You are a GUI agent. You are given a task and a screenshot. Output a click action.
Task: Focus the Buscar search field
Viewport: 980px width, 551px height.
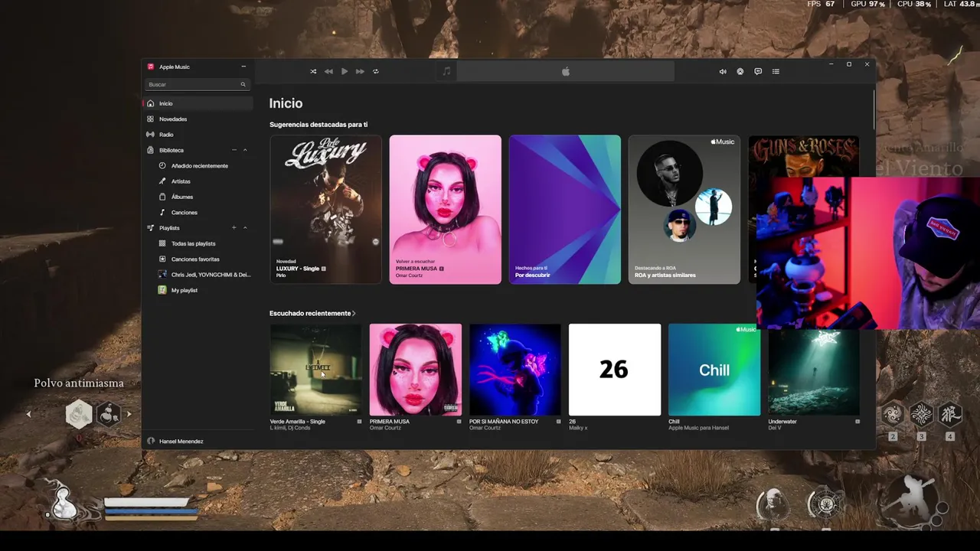coord(198,84)
